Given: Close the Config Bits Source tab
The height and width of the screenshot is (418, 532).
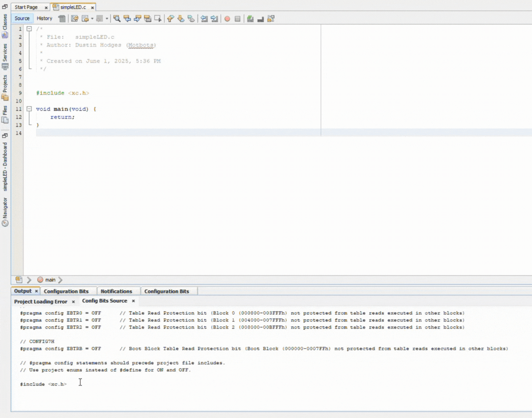Looking at the screenshot, I should [133, 301].
